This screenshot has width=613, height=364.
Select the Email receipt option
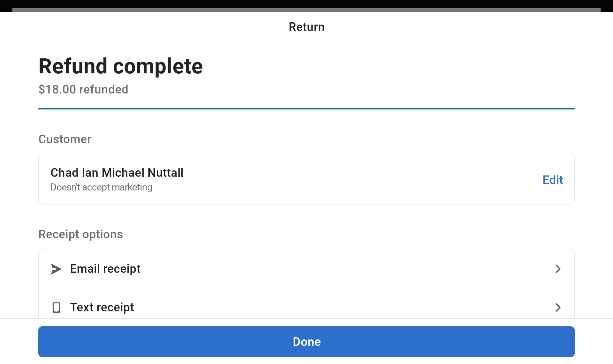coord(105,269)
